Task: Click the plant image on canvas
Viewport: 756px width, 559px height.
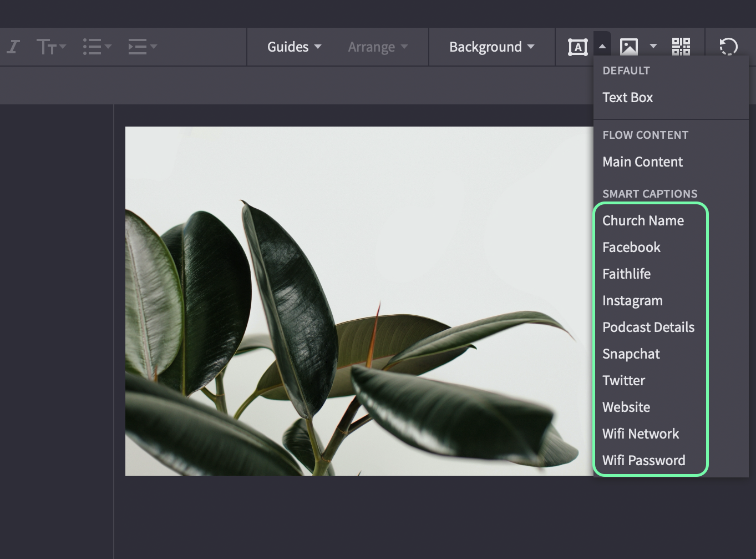Action: click(x=359, y=301)
